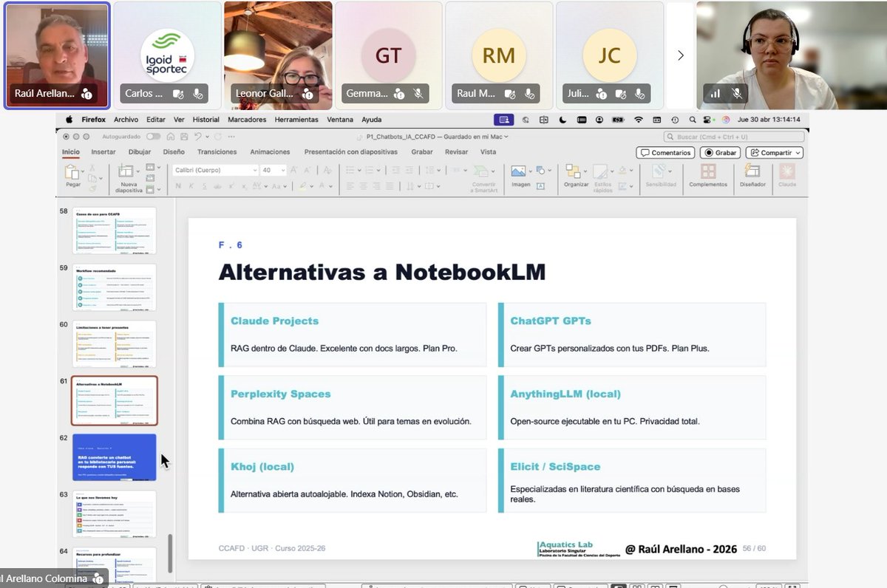The width and height of the screenshot is (887, 588).
Task: Open the text highlight color picker
Action: click(302, 186)
